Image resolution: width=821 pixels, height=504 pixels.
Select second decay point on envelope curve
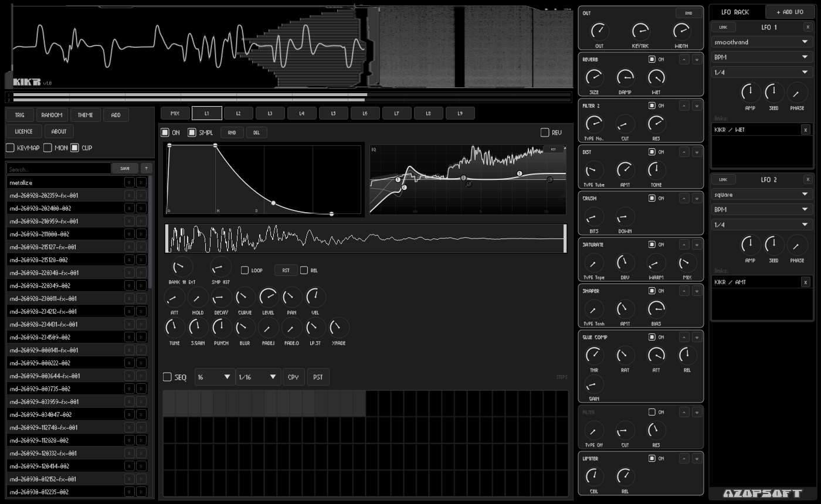click(331, 214)
